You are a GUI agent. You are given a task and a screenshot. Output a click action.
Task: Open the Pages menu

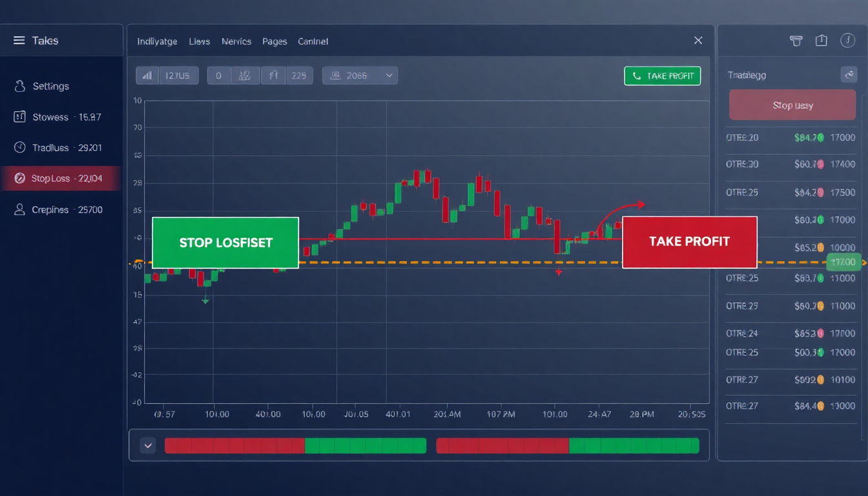(x=274, y=41)
